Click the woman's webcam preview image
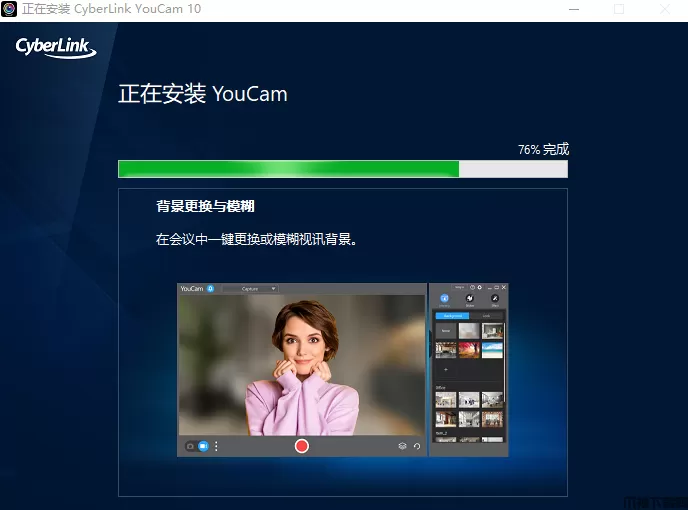This screenshot has height=510, width=688. [302, 365]
